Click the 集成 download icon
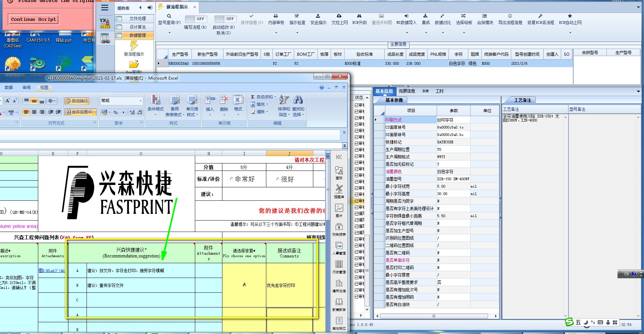644x334 pixels. (x=425, y=16)
